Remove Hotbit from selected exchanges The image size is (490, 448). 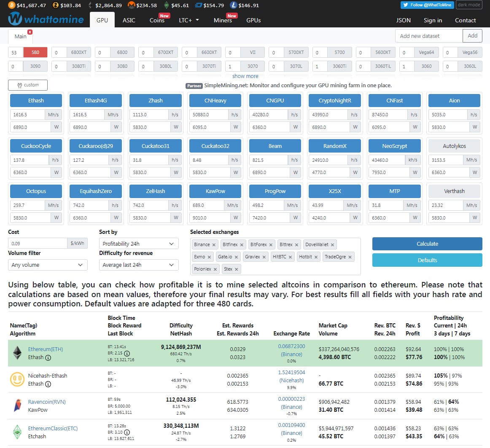[x=316, y=257]
